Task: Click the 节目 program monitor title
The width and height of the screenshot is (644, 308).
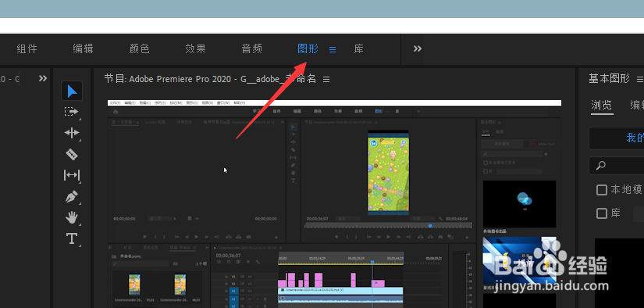Action: 210,79
